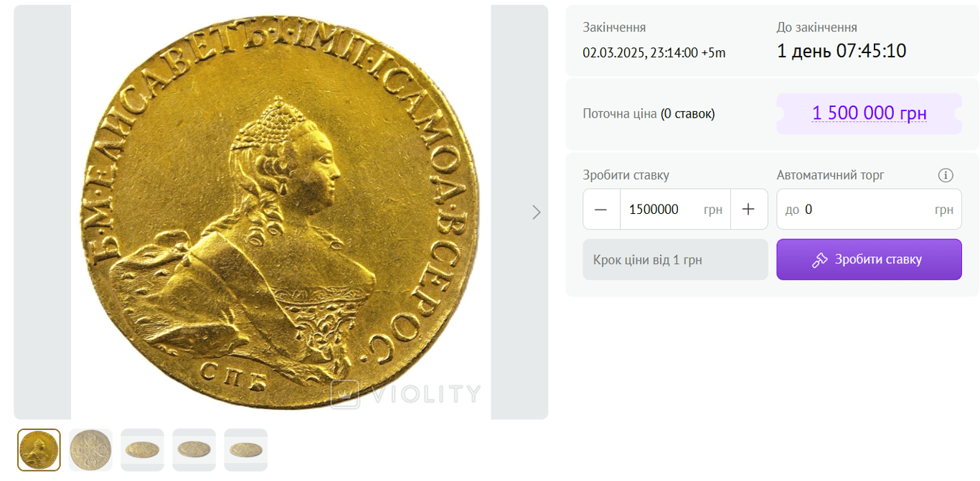Click the Violity watermark logo on image
The height and width of the screenshot is (481, 980).
tap(406, 394)
